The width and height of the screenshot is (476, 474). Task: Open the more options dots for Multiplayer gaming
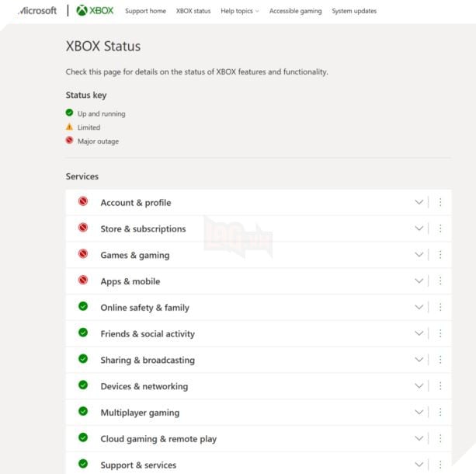click(440, 412)
